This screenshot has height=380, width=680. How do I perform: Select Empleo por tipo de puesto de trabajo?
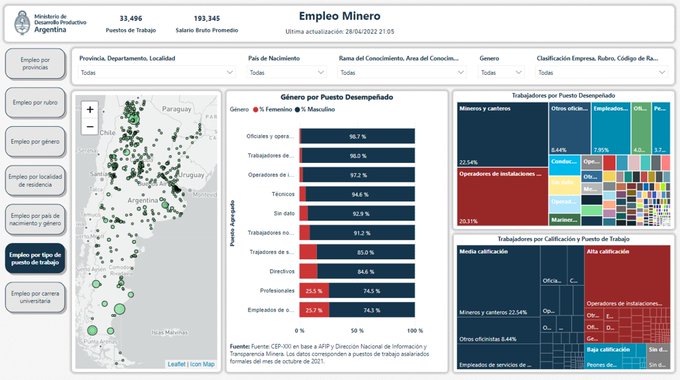click(35, 259)
